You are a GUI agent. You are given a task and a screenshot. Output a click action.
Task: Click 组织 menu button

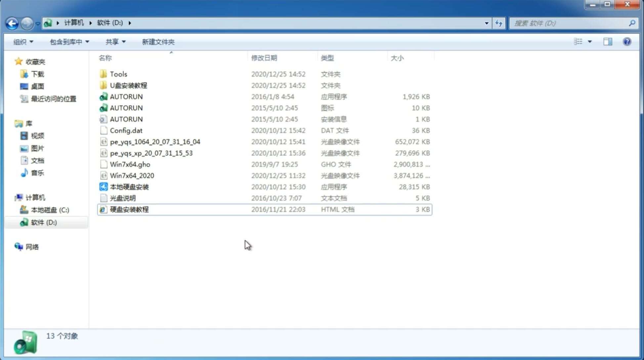coord(23,42)
